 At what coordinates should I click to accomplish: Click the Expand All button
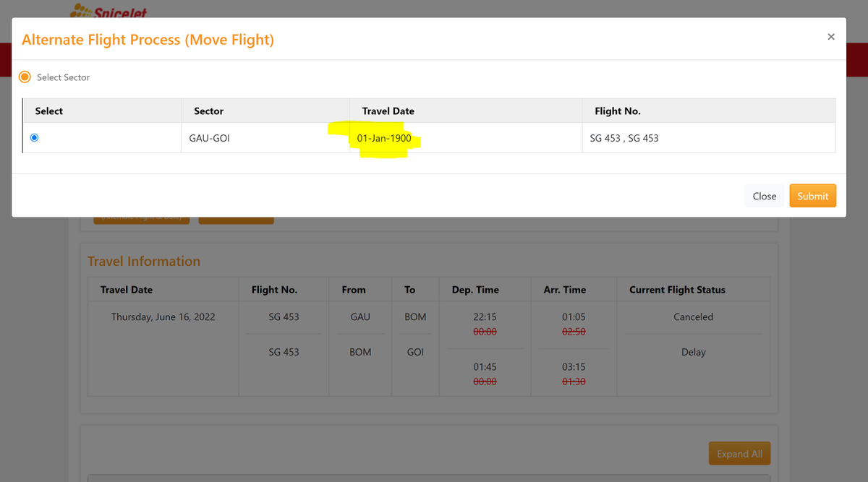coord(739,453)
